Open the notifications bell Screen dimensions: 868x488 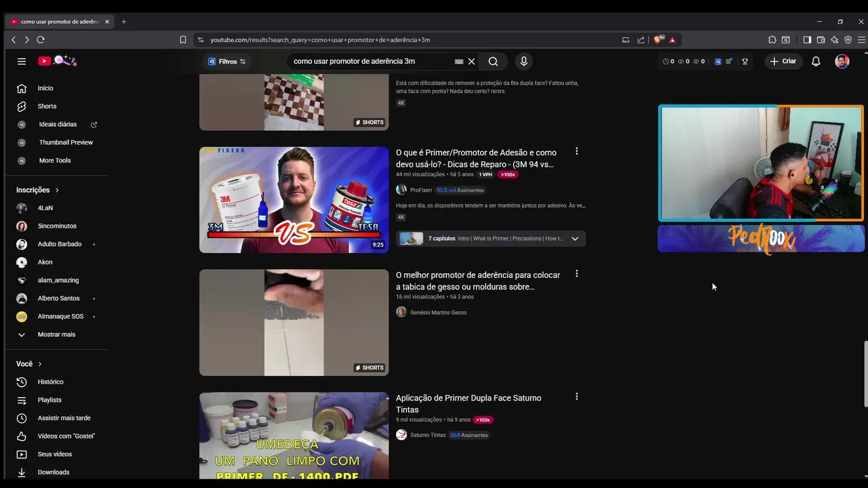tap(816, 61)
